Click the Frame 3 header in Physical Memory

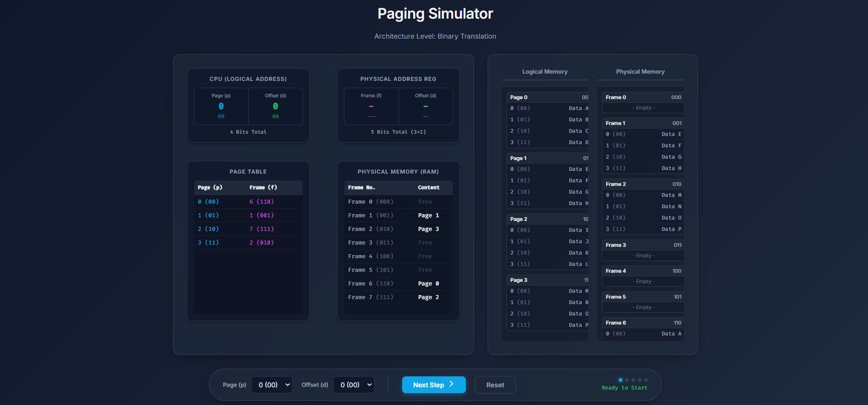[642, 245]
